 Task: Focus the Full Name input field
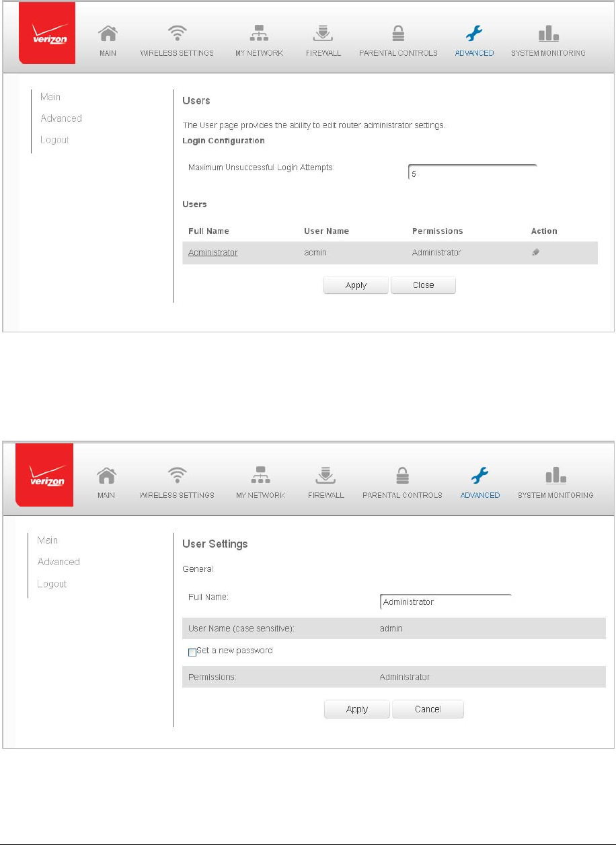tap(446, 602)
